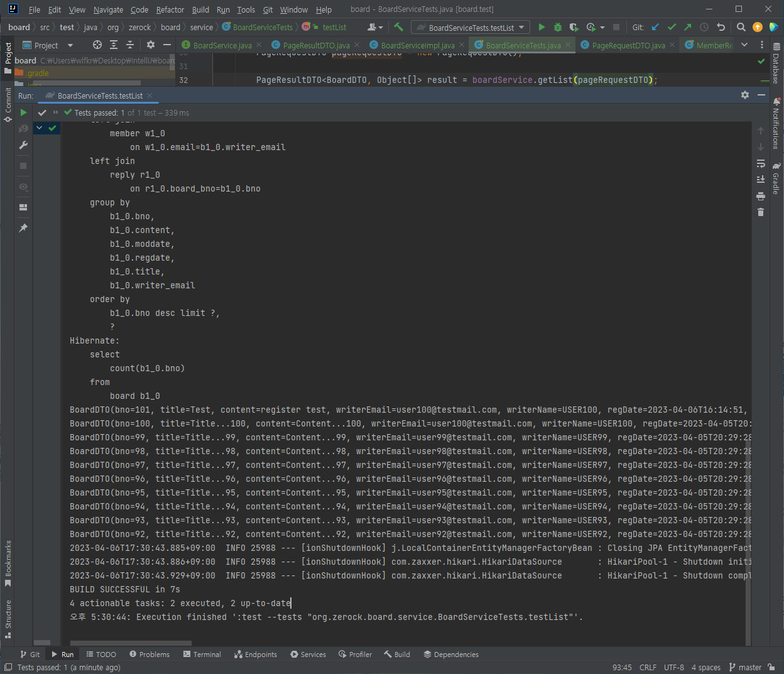Click the 93:45 cursor position indicator

tap(622, 667)
